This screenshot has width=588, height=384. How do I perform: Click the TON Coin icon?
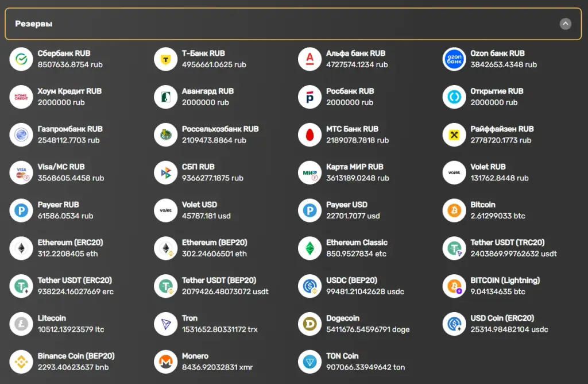tap(310, 362)
